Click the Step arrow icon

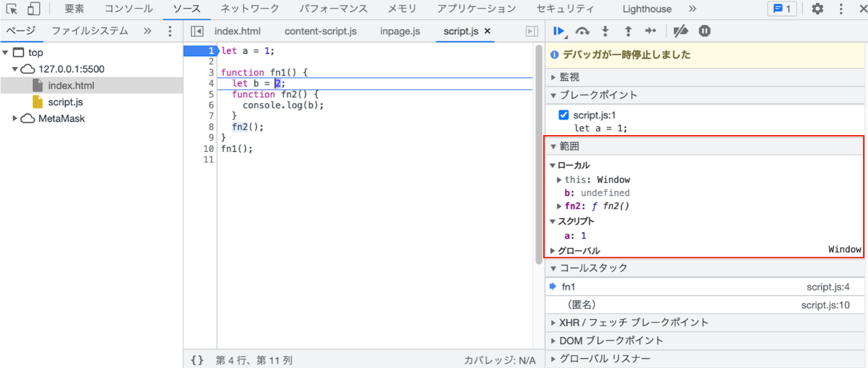(650, 31)
